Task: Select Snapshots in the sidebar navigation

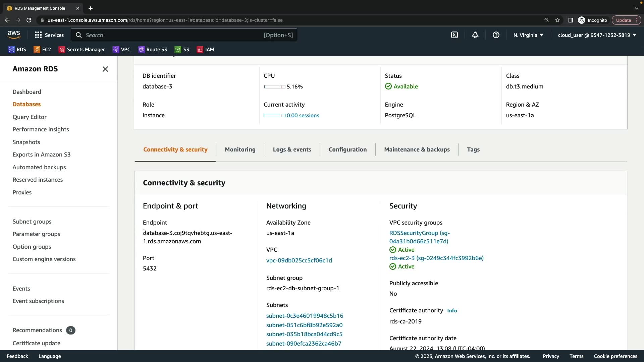Action: 26,142
